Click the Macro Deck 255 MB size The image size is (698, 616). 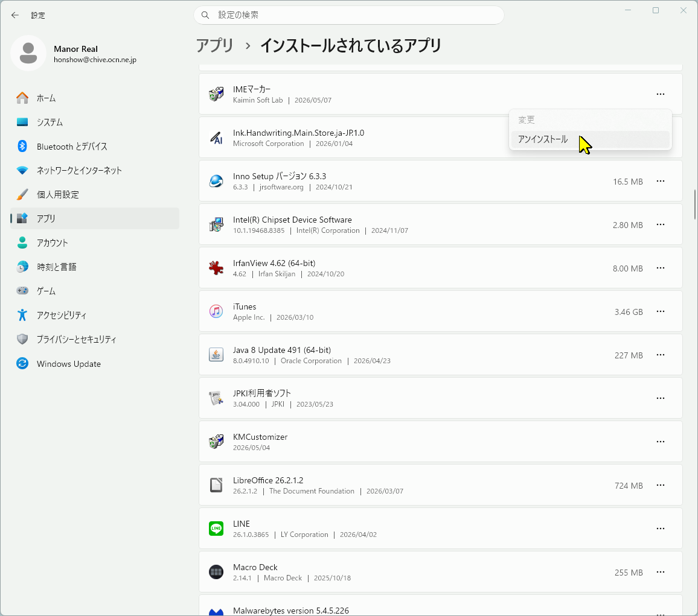pyautogui.click(x=629, y=573)
